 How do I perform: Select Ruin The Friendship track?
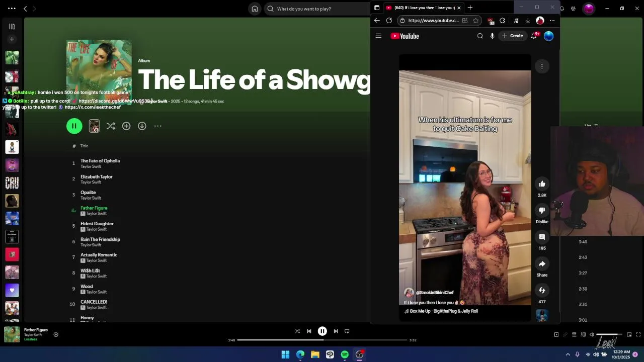coord(100,239)
